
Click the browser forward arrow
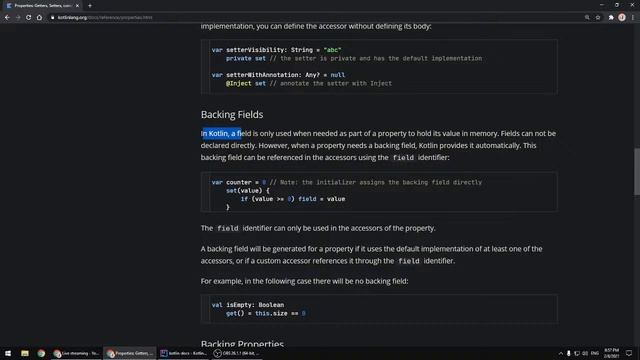(x=18, y=18)
